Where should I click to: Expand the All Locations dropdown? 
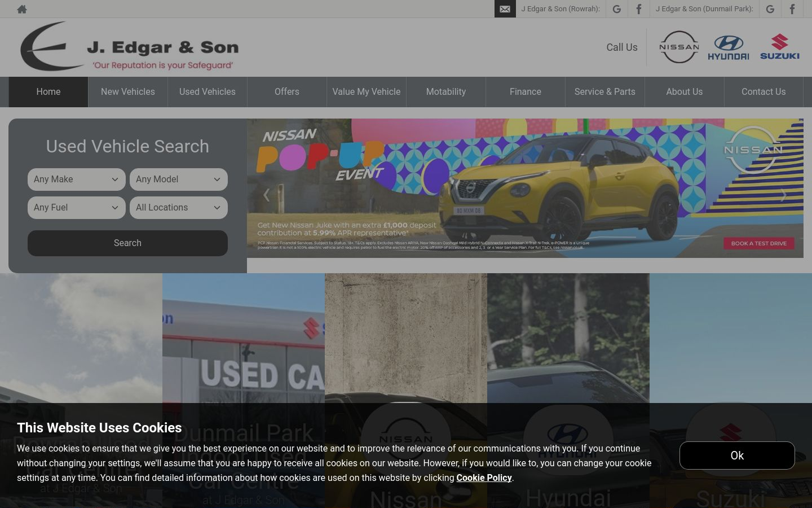point(179,208)
